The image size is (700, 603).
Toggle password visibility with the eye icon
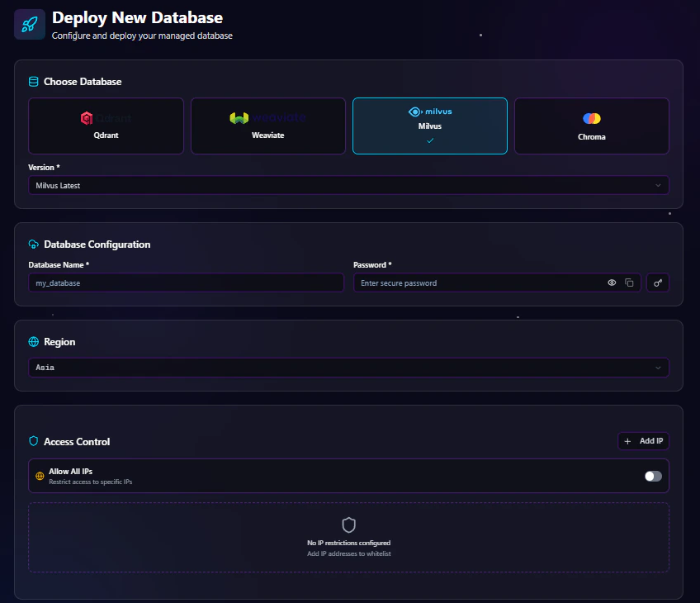click(x=612, y=283)
